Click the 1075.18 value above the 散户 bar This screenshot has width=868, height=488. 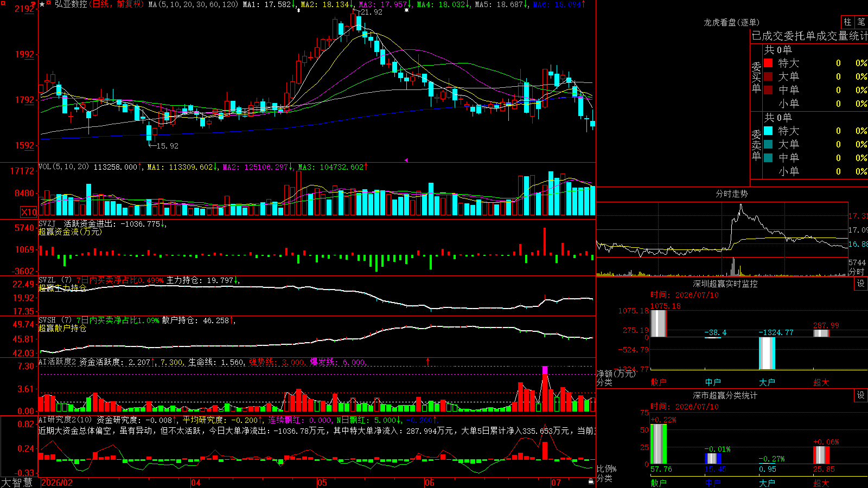[x=665, y=306]
